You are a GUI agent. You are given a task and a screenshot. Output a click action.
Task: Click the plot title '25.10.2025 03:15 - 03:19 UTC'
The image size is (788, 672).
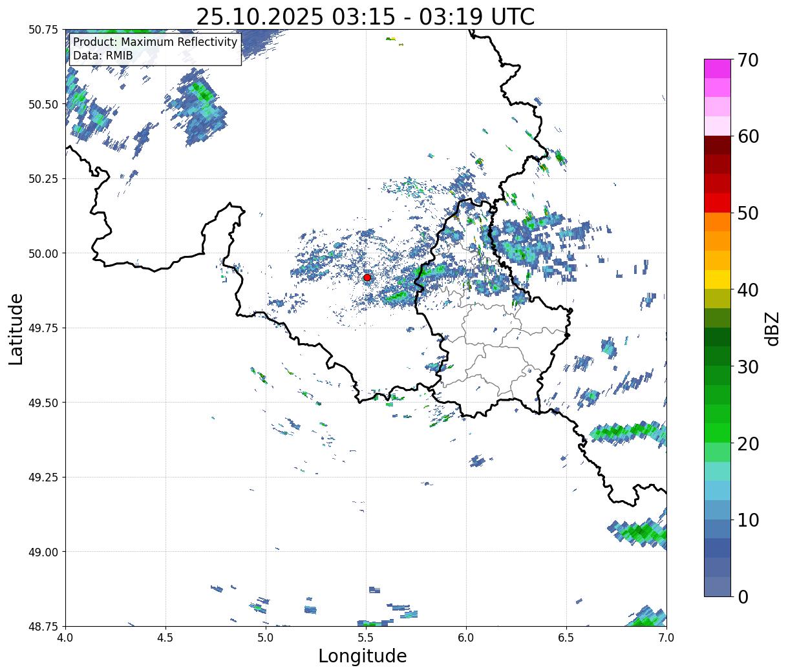click(x=365, y=17)
